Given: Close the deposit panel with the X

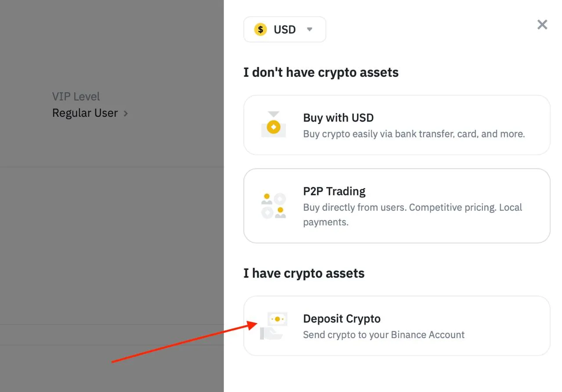Looking at the screenshot, I should [542, 25].
